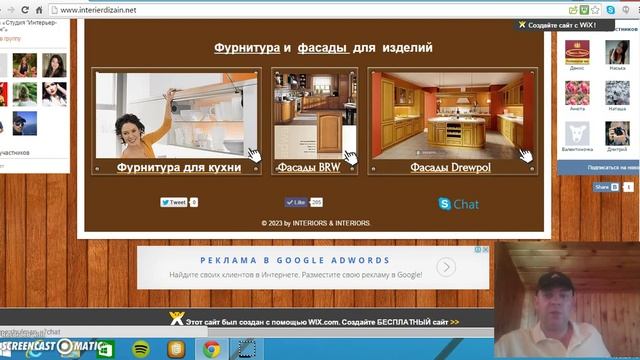Click the VK Share button
The width and height of the screenshot is (640, 360).
click(x=606, y=187)
